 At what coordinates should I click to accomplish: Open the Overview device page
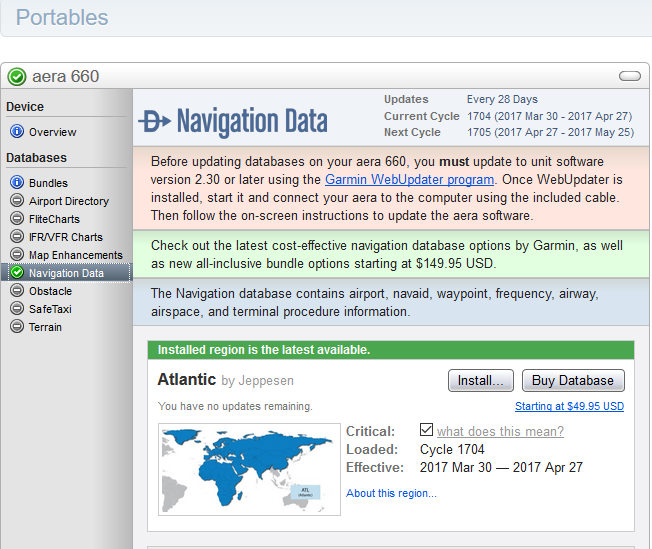tap(52, 132)
